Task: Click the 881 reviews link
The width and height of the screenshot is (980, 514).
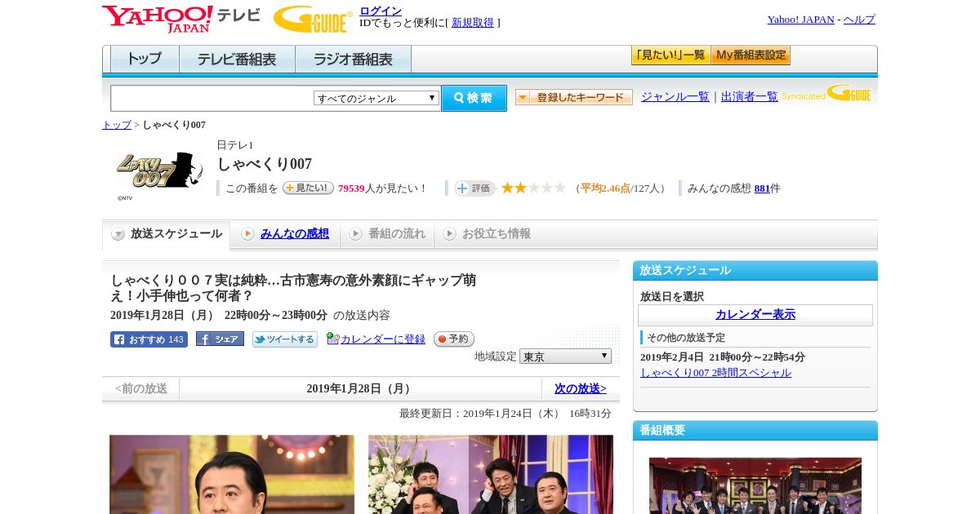Action: tap(762, 188)
